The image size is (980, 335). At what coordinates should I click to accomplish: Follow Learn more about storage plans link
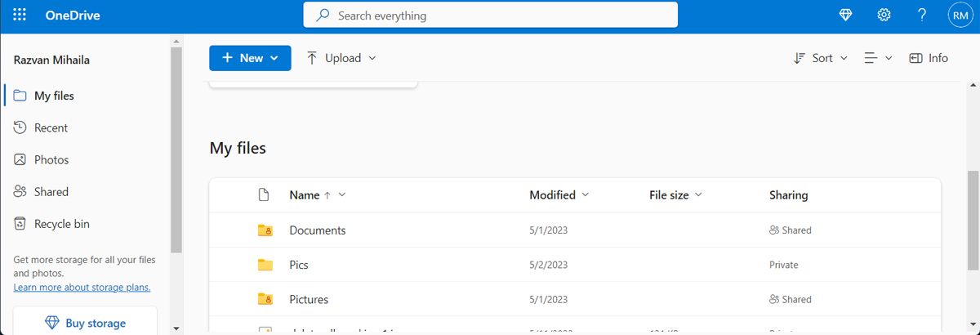[x=82, y=288]
